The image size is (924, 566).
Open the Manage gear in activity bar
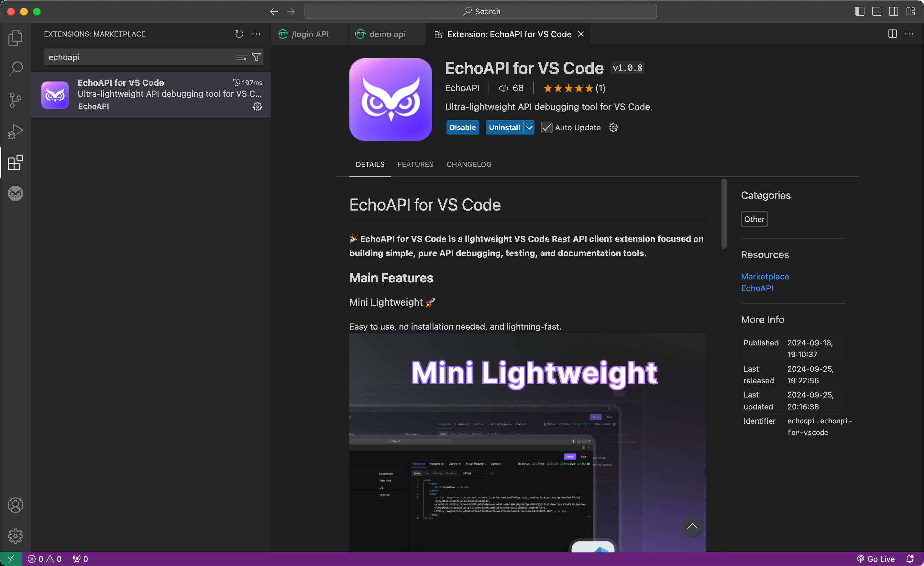16,536
